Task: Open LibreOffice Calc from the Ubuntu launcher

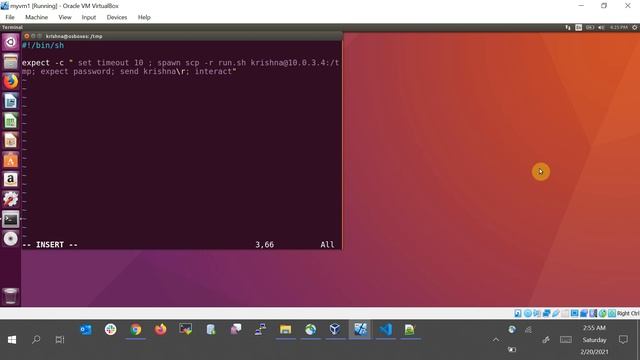Action: click(11, 121)
